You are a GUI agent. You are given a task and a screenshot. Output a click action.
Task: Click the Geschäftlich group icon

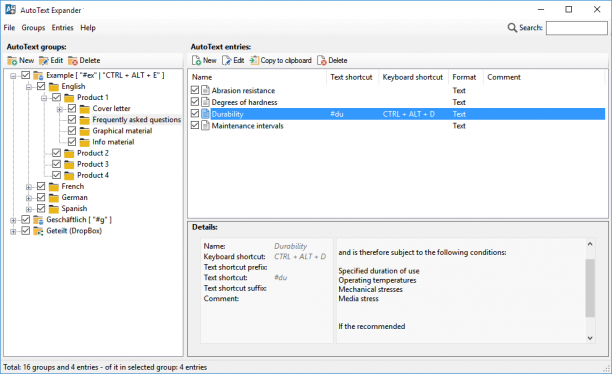(x=38, y=220)
